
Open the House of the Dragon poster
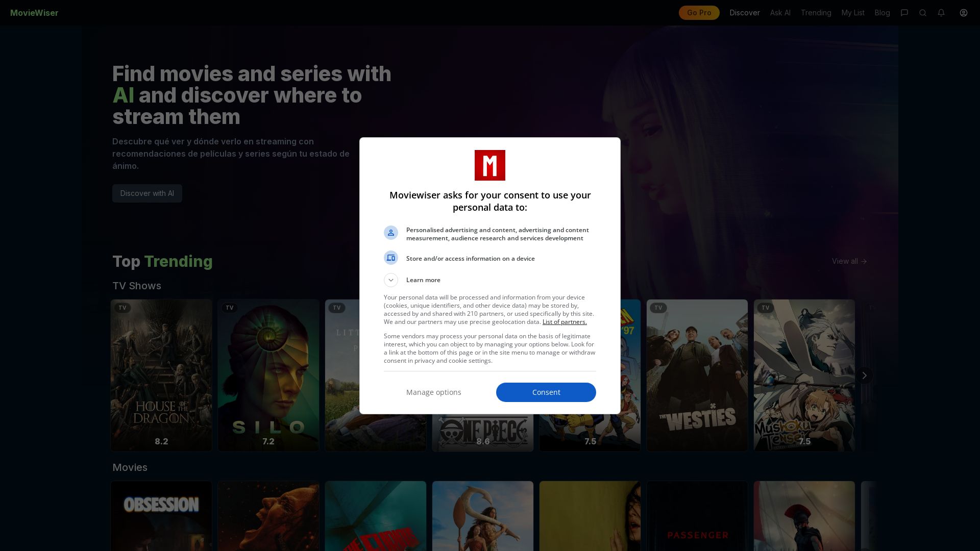pos(161,375)
